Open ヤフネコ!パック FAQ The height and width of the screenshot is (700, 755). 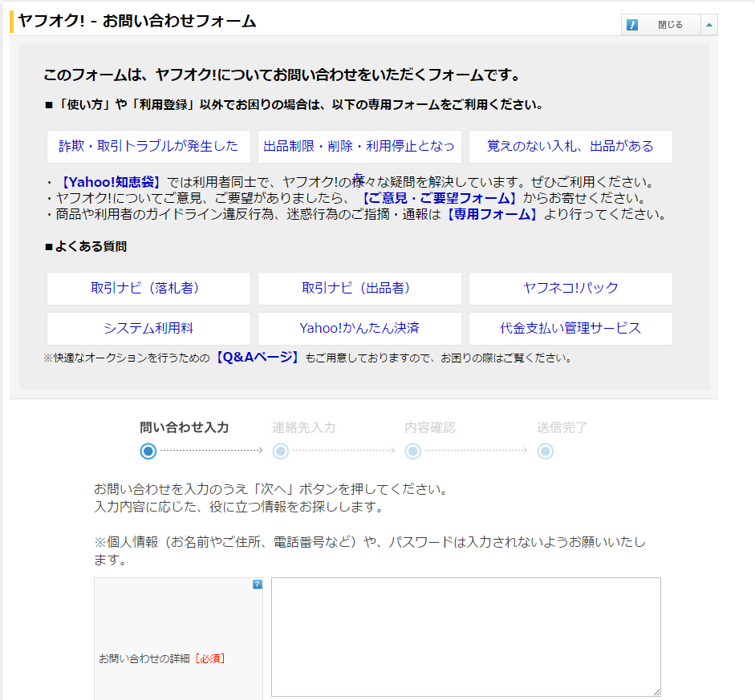570,289
